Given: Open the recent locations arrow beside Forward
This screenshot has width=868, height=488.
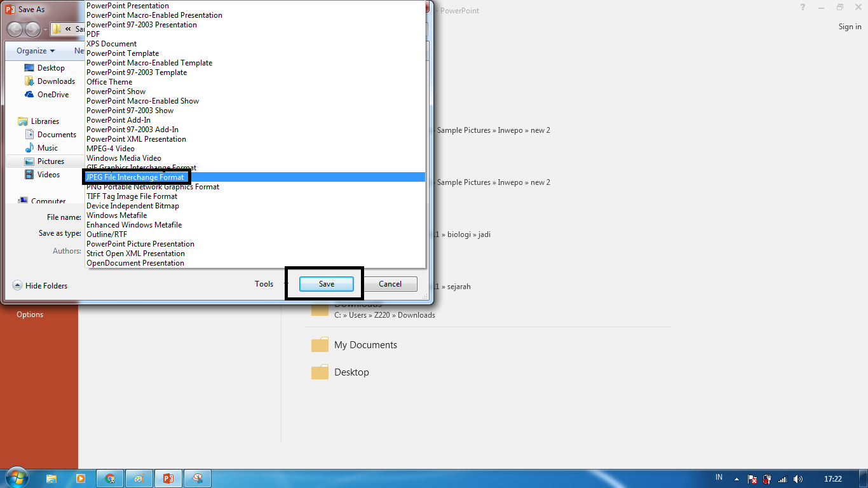Looking at the screenshot, I should click(x=46, y=30).
